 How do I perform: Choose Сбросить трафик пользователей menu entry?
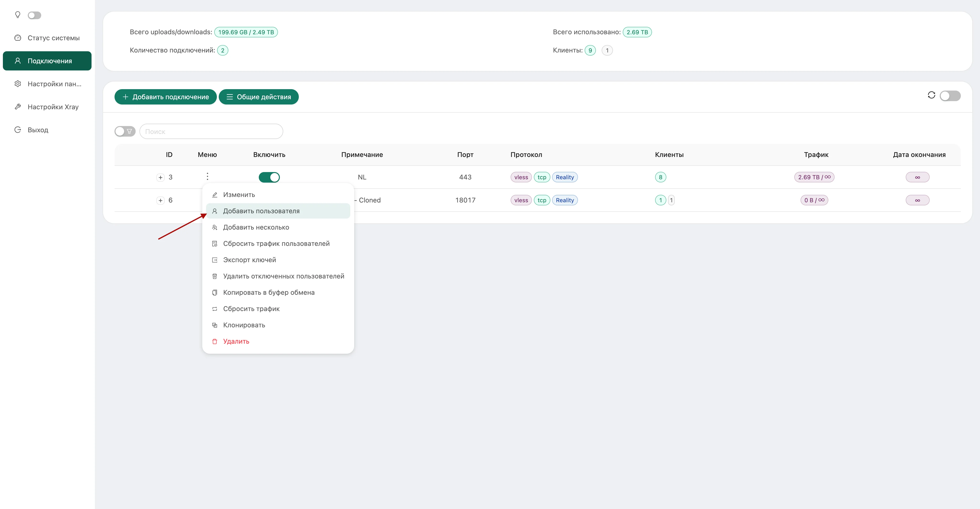pyautogui.click(x=276, y=244)
